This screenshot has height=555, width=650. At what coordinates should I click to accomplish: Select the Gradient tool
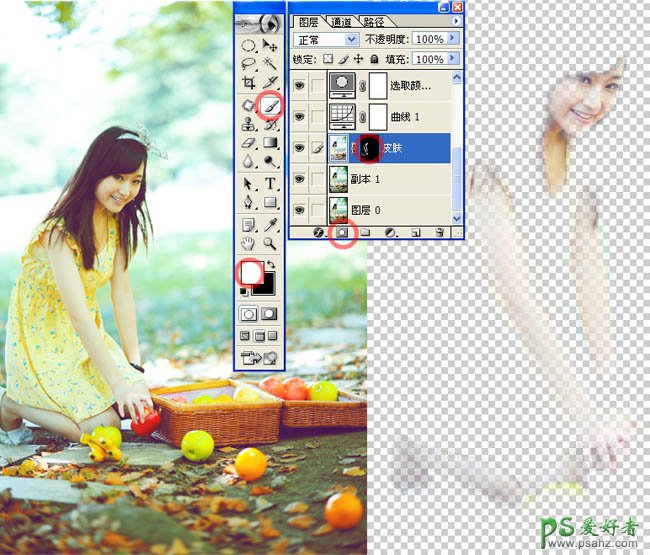tap(270, 144)
